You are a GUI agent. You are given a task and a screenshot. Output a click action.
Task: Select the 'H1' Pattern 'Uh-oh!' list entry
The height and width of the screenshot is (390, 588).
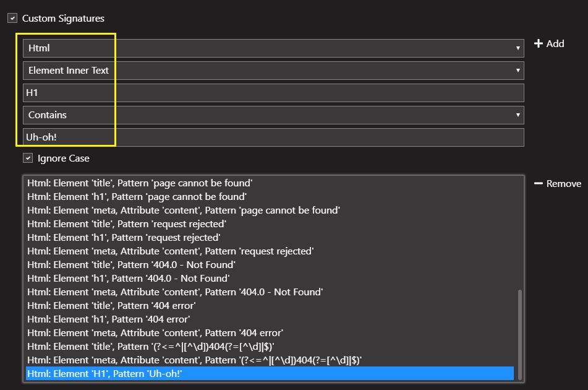(270, 374)
